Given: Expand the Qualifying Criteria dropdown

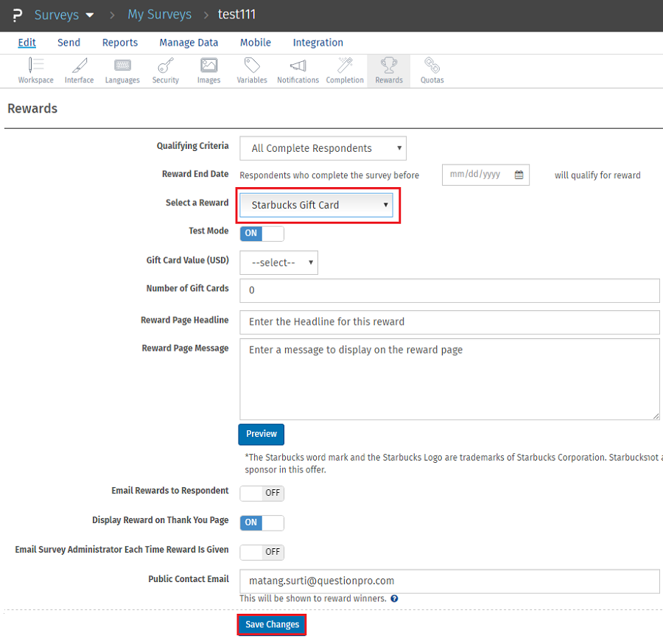Looking at the screenshot, I should click(323, 148).
